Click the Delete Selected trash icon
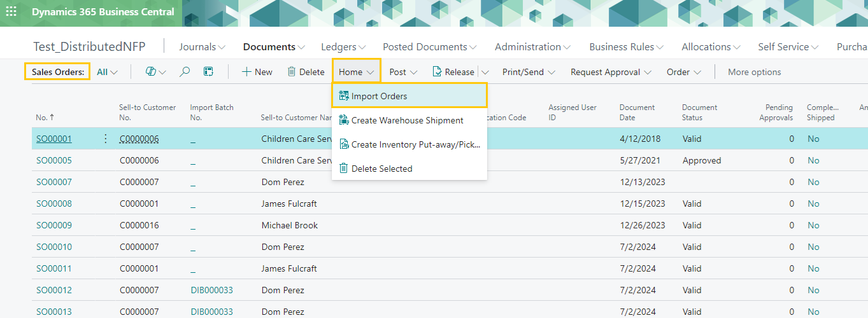This screenshot has height=318, width=868. (x=344, y=169)
